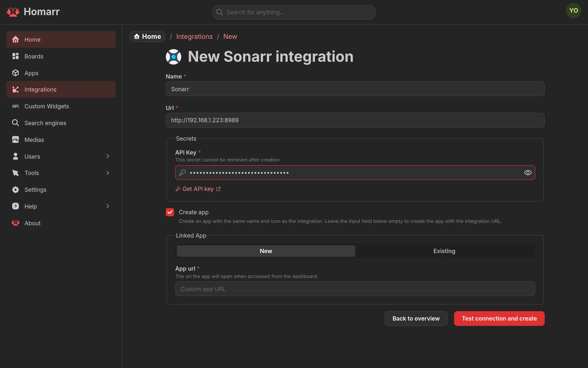Click the About lobster icon
This screenshot has height=368, width=588.
(16, 223)
